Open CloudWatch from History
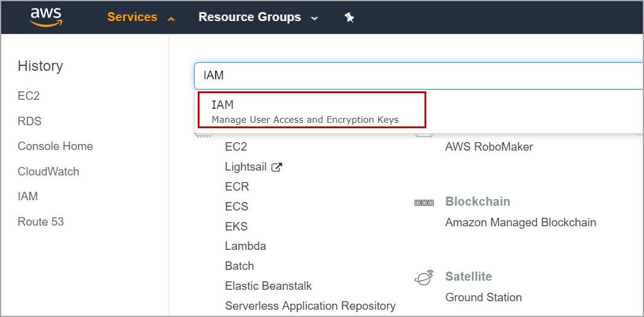The height and width of the screenshot is (317, 644). tap(48, 172)
